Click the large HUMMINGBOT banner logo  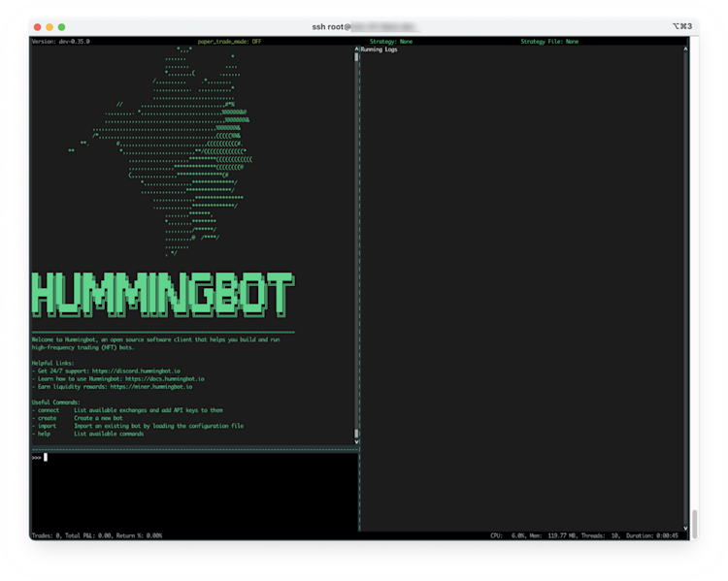[163, 295]
